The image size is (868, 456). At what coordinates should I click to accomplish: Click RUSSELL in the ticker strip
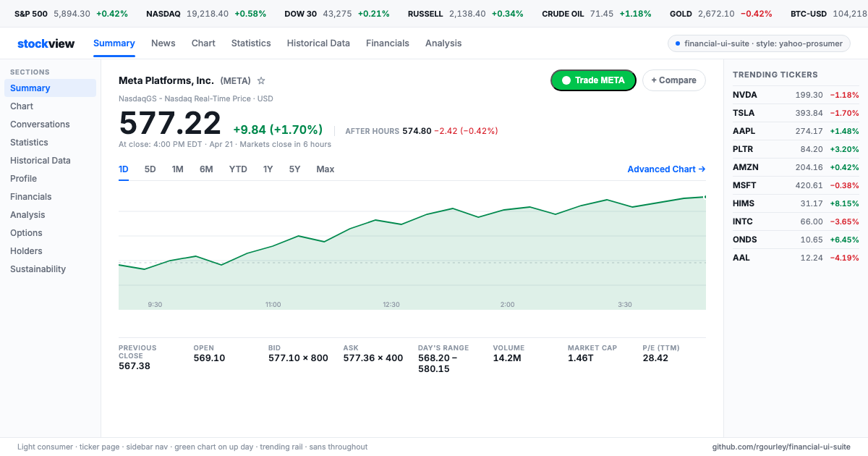click(466, 14)
